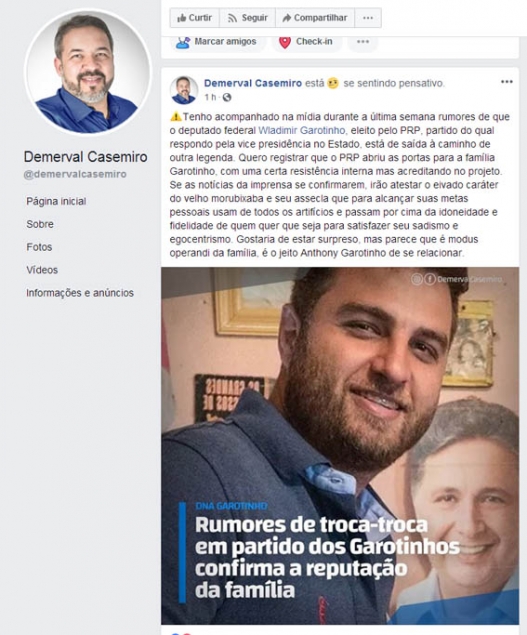
Task: Click the pensive feeling emoji
Action: (333, 83)
